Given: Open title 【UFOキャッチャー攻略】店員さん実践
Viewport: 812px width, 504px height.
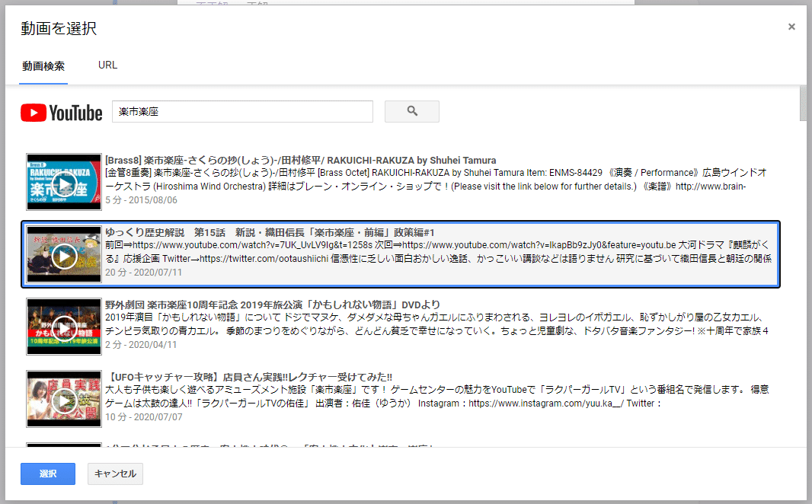Looking at the screenshot, I should coord(248,377).
